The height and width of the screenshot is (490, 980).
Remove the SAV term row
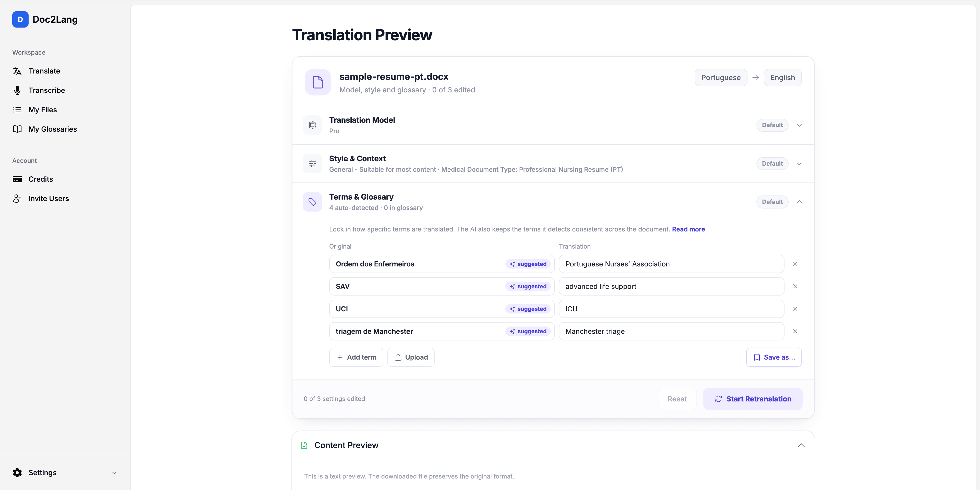(x=795, y=286)
